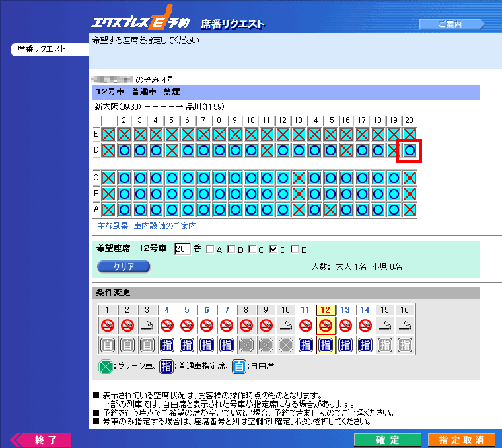
Task: Pick seat 20D highlighted in red
Action: [410, 151]
